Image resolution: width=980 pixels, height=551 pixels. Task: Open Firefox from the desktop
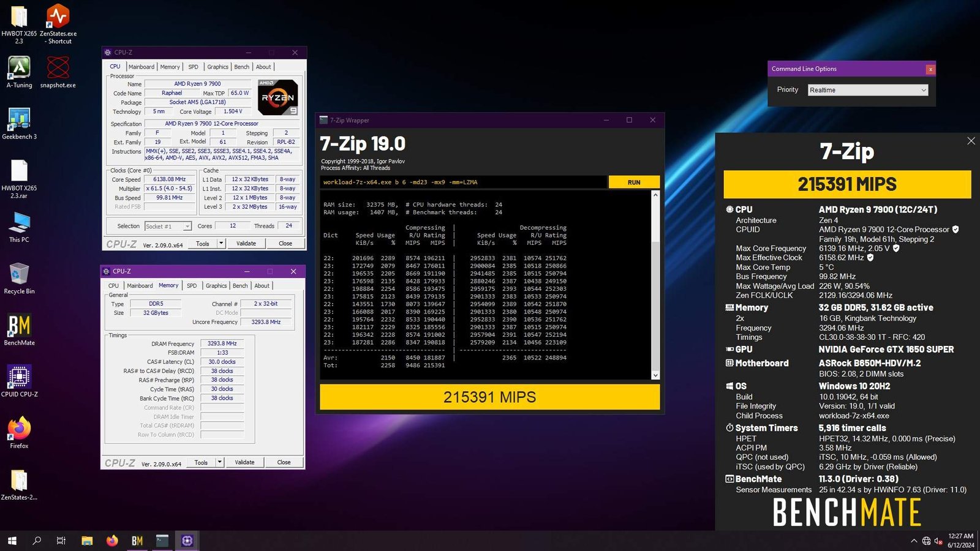19,429
